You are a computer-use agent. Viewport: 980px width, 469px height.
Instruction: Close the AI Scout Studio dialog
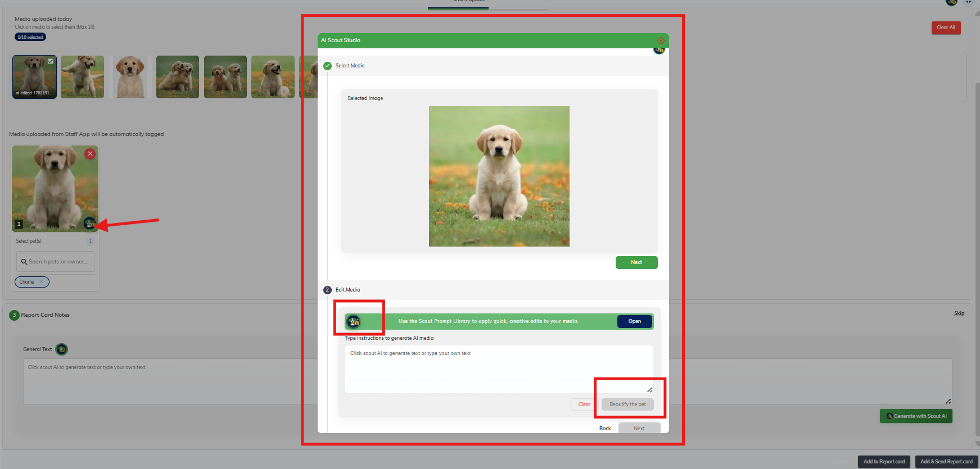pyautogui.click(x=661, y=40)
